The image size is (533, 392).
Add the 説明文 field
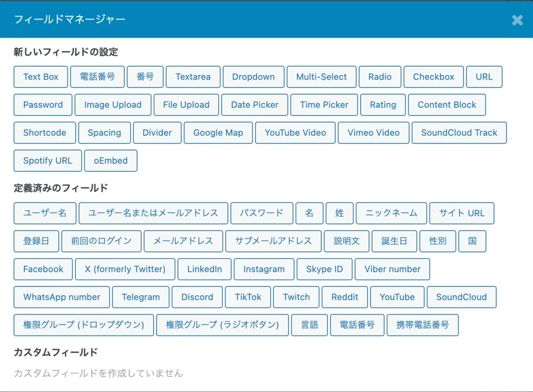(347, 241)
